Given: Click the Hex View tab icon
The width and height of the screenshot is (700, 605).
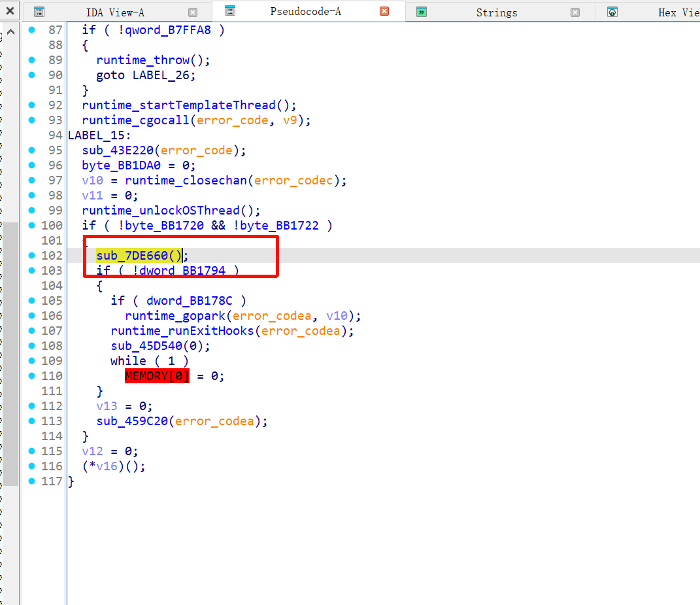Looking at the screenshot, I should [x=612, y=12].
